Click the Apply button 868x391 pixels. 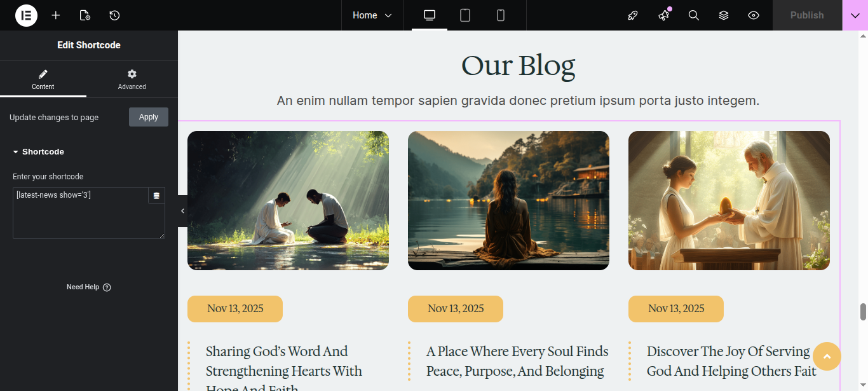coord(149,117)
